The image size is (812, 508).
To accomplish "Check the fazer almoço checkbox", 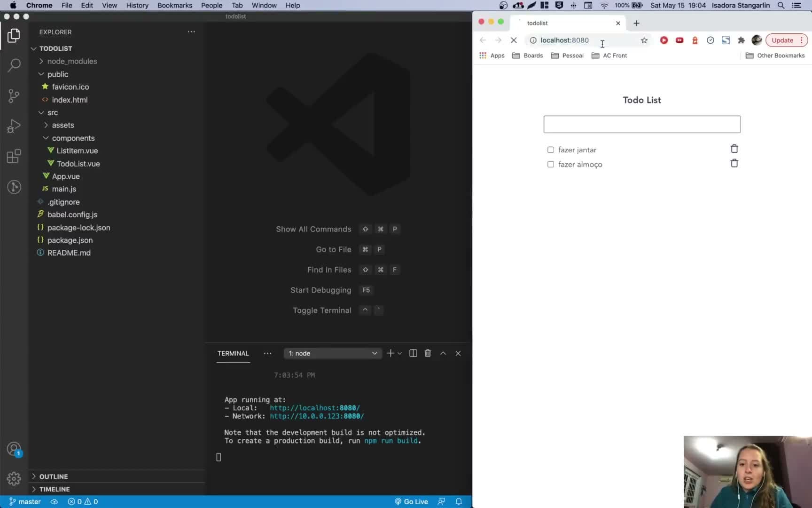I will tap(550, 164).
